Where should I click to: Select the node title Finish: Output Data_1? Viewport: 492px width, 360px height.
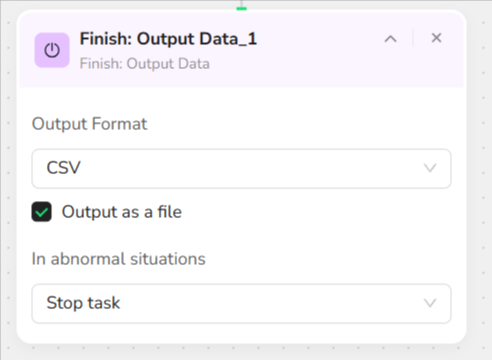tap(168, 39)
